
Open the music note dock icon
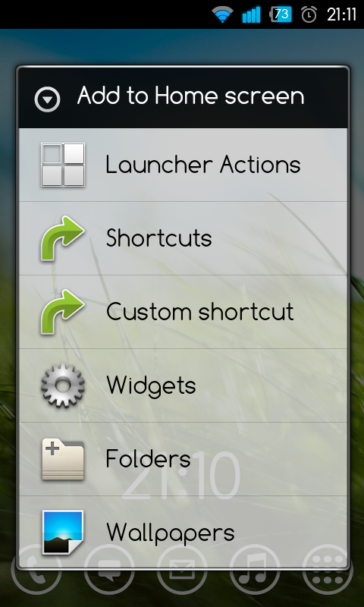(x=255, y=569)
